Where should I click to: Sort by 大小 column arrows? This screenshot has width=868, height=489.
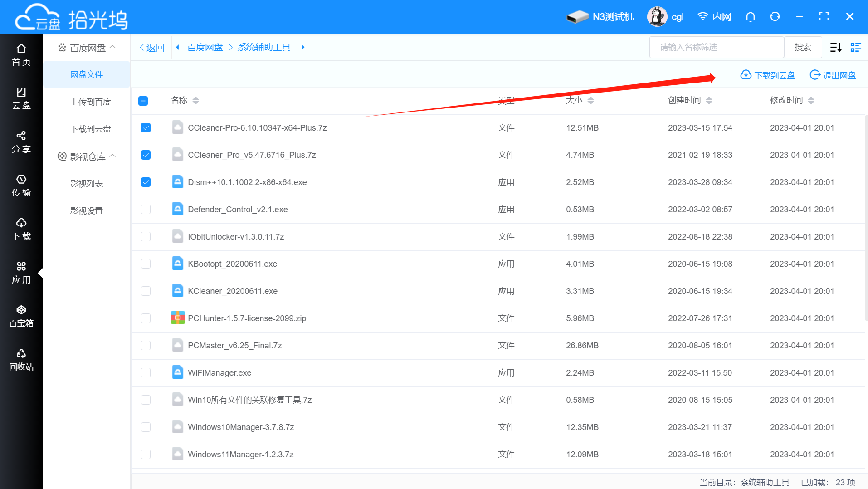[x=590, y=100]
